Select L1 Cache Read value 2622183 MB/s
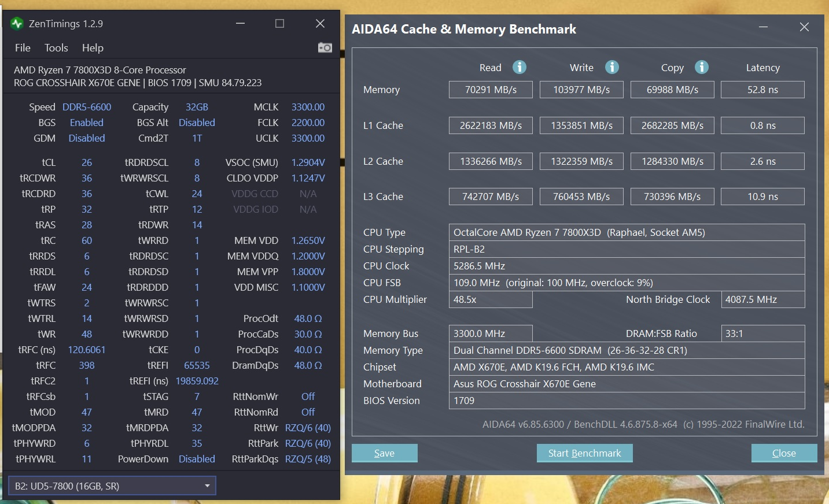 click(491, 125)
